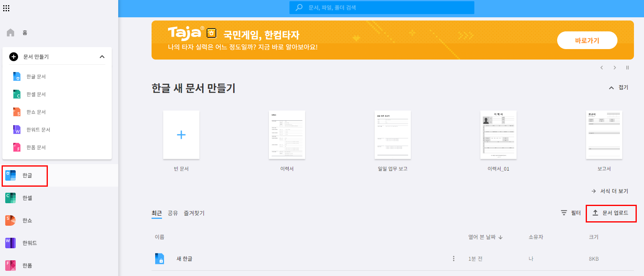Switch to the 최근 tab
Screen dimensions: 644x276
tap(157, 213)
